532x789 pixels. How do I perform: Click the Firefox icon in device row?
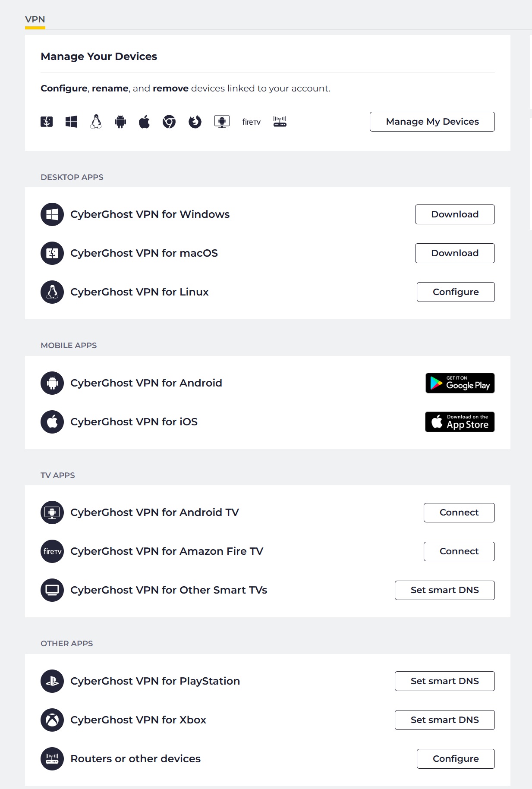[195, 122]
